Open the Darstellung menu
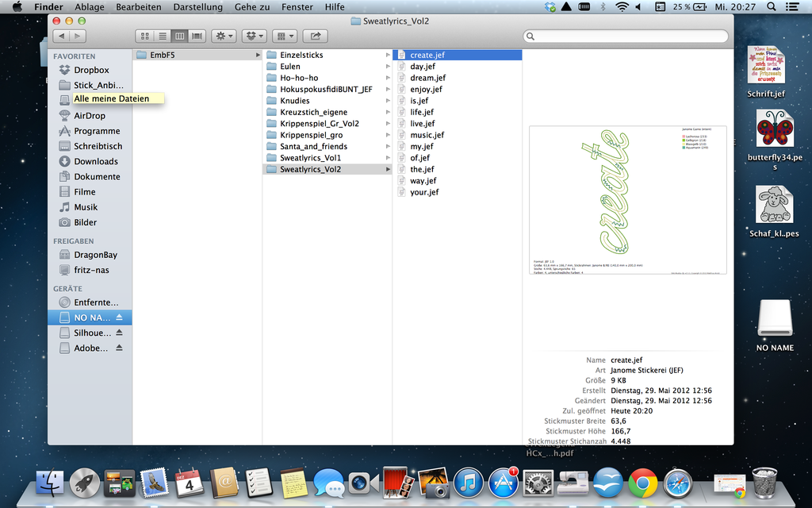Viewport: 812px width, 508px height. 197,6
